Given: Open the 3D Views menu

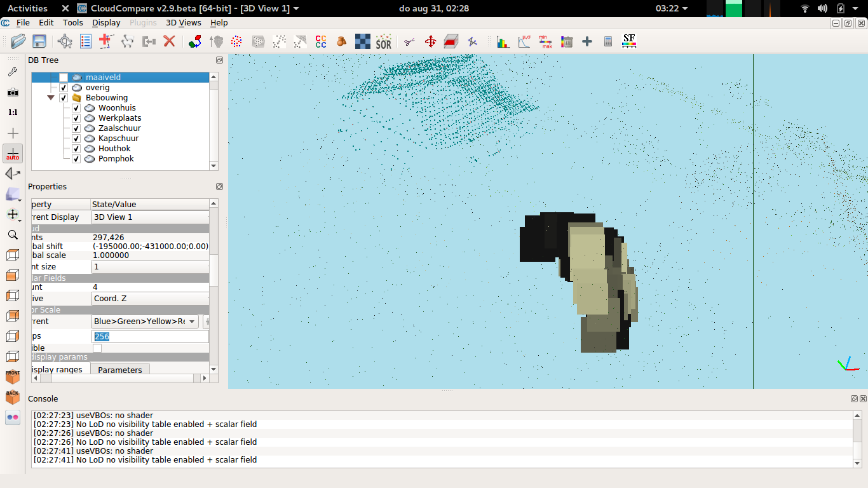Looking at the screenshot, I should coord(183,22).
